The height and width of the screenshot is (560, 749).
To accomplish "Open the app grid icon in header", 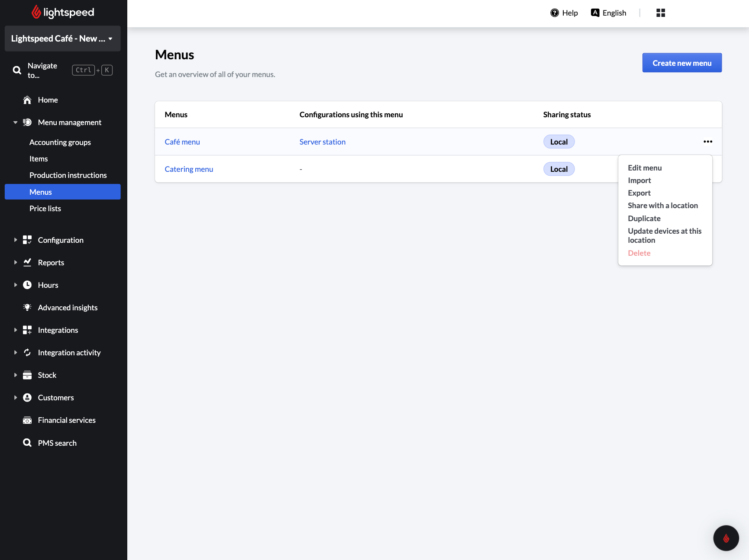I will [x=660, y=13].
